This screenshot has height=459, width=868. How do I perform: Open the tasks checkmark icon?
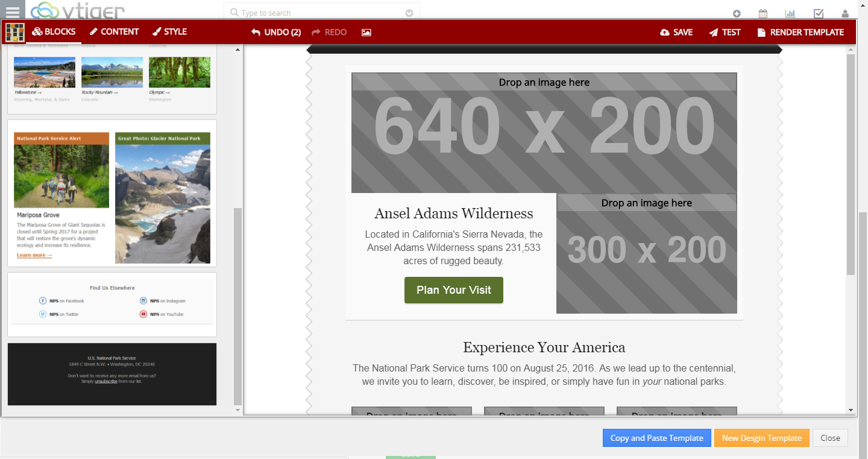click(819, 13)
